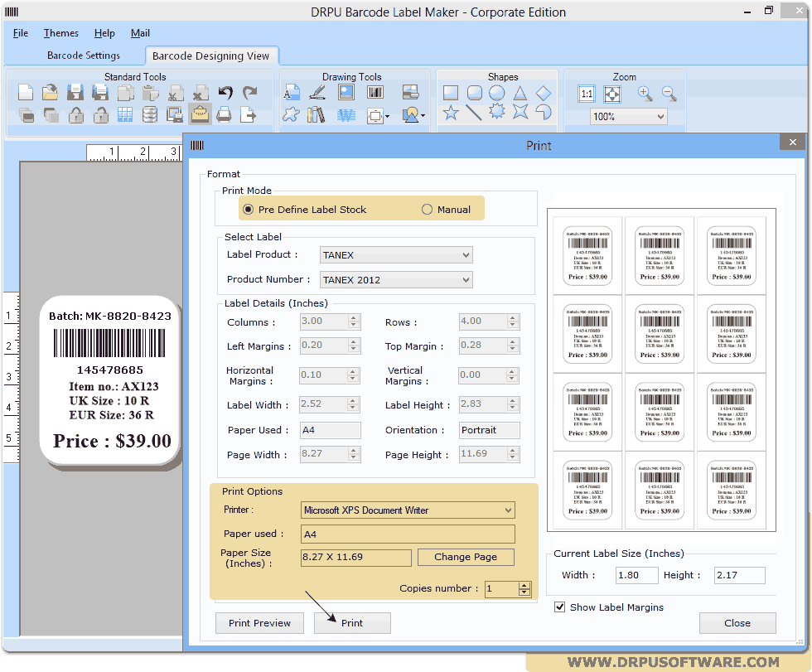Screen dimensions: 812x672
Task: Select the Triangle shape
Action: [520, 93]
